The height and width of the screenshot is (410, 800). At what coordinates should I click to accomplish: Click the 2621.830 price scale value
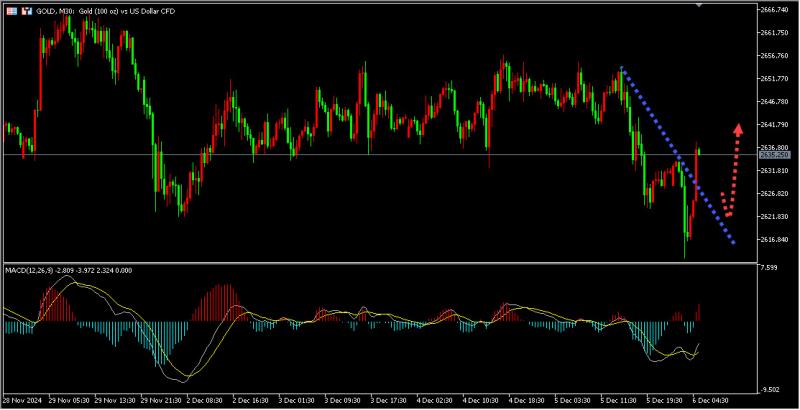point(774,217)
